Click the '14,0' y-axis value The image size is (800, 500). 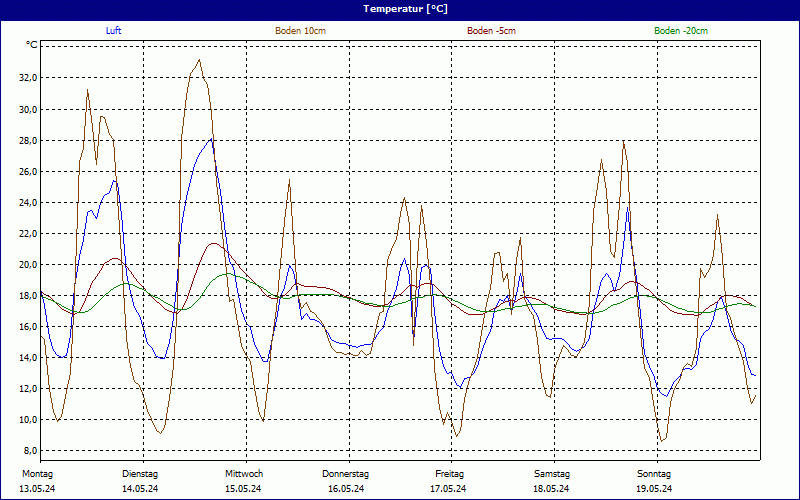(x=29, y=358)
